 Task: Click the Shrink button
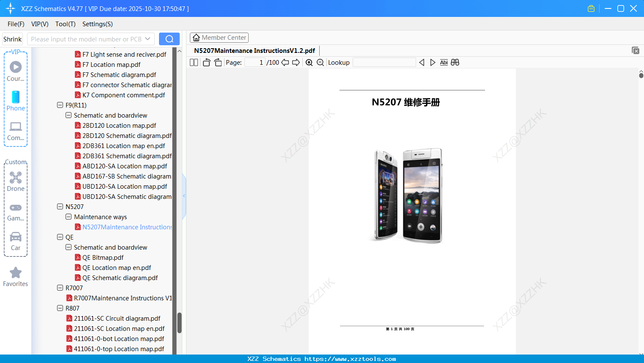(13, 39)
